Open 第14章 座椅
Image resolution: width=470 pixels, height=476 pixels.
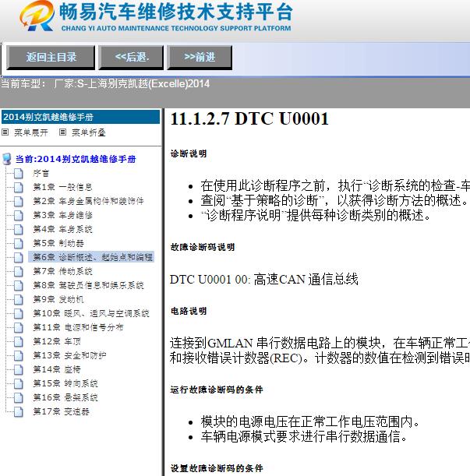57,369
